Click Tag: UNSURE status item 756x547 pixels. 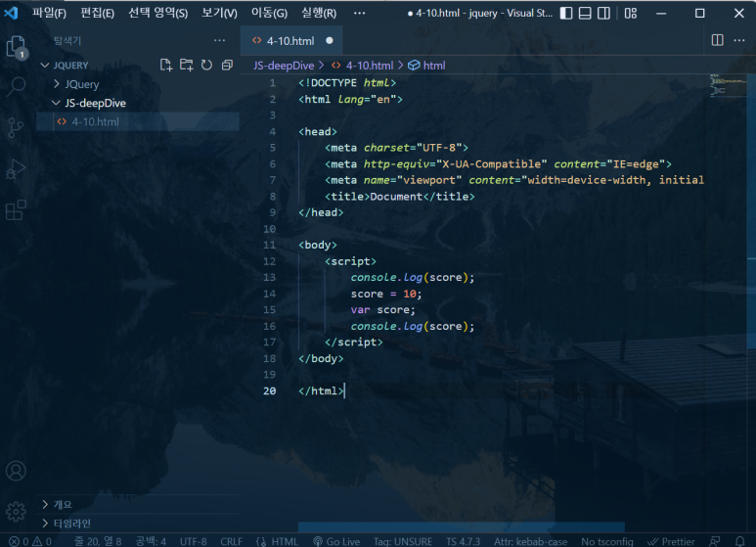[x=403, y=542]
